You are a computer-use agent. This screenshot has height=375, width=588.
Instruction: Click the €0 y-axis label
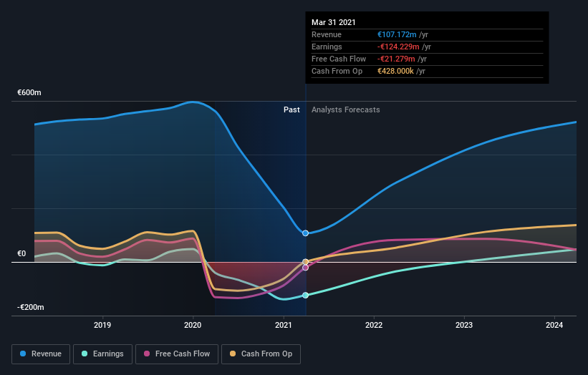pyautogui.click(x=21, y=253)
